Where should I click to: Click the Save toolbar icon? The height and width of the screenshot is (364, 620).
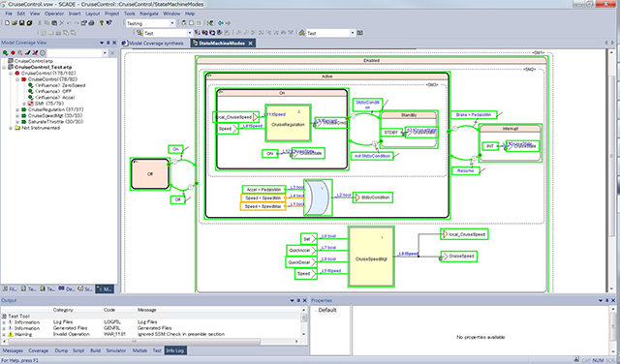(x=21, y=23)
